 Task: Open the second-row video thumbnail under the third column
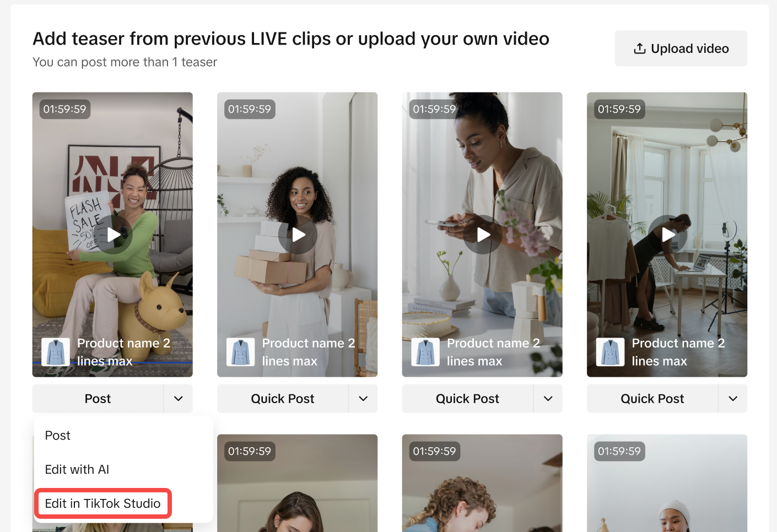coord(482,485)
